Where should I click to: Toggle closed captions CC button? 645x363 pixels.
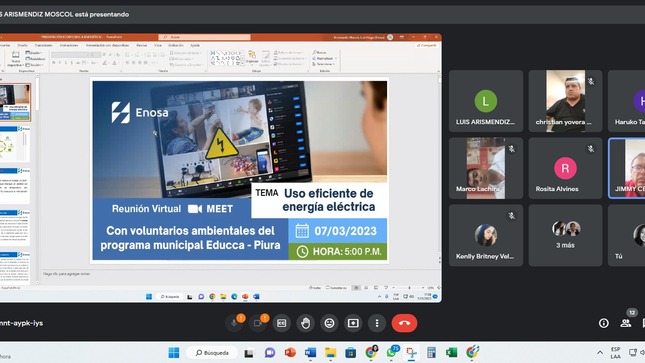click(281, 323)
